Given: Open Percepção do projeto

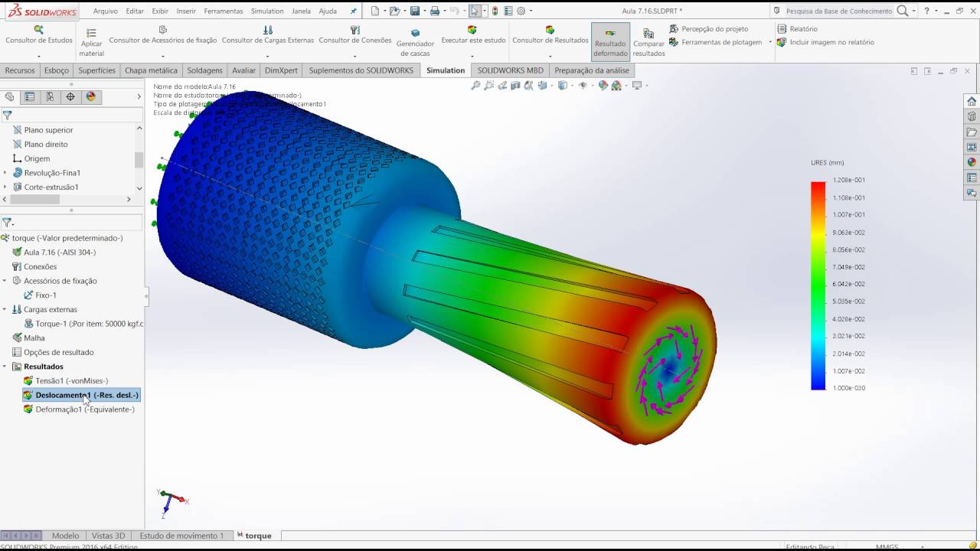Looking at the screenshot, I should (709, 29).
